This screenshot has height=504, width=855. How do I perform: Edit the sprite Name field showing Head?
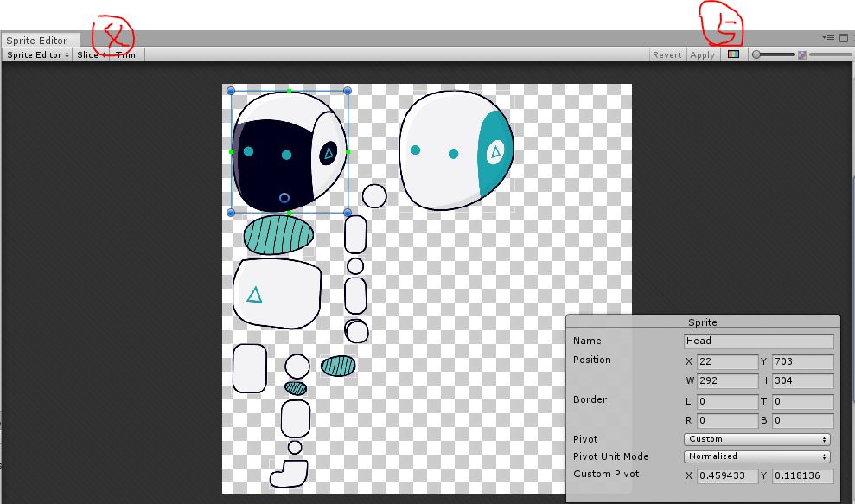coord(757,341)
